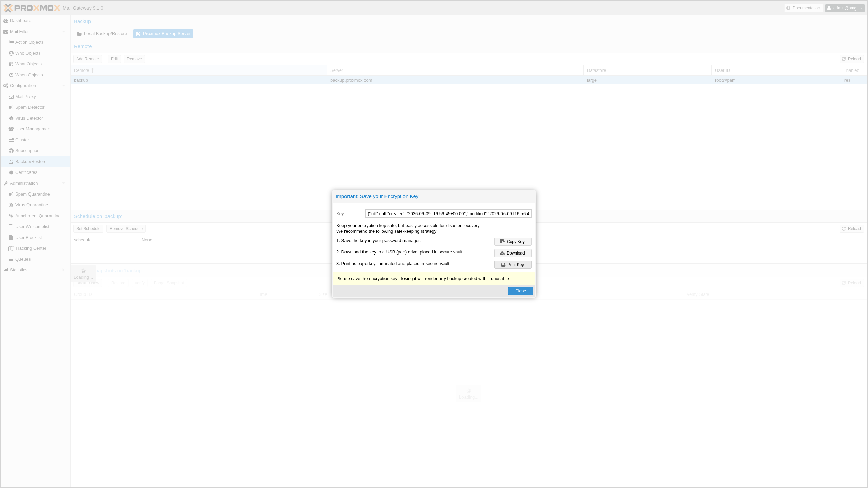
Task: Click the Tracking Center map icon
Action: 11,248
